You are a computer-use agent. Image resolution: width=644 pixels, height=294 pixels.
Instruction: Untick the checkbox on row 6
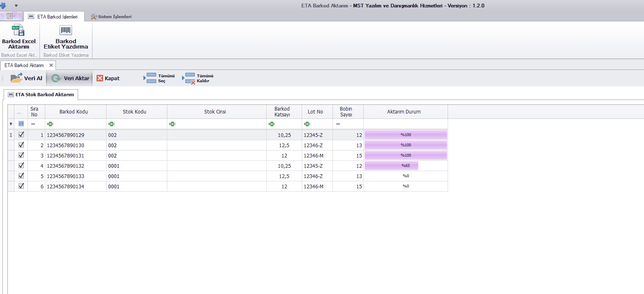21,186
